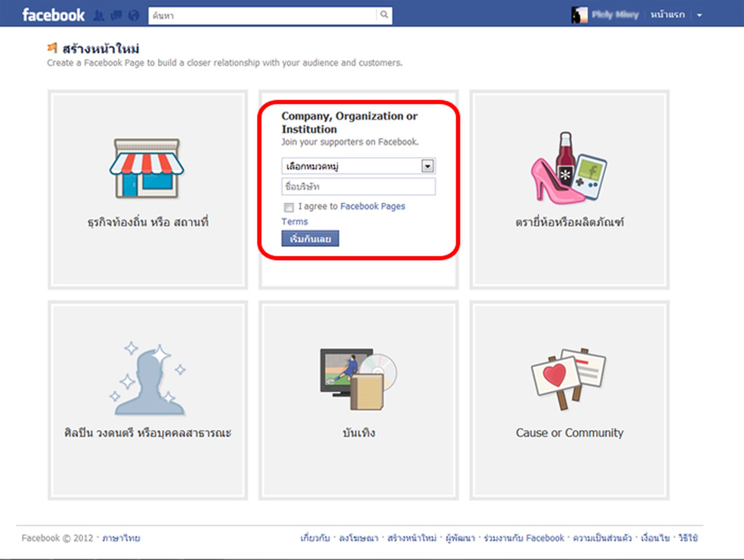Image resolution: width=744 pixels, height=560 pixels.
Task: Select the artist or public figure silhouette icon
Action: click(x=148, y=379)
